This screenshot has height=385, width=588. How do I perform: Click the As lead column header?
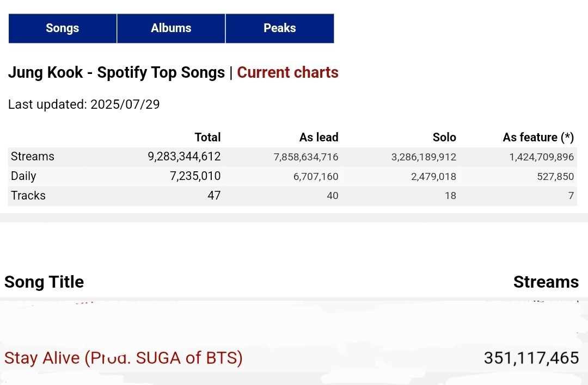pos(318,137)
